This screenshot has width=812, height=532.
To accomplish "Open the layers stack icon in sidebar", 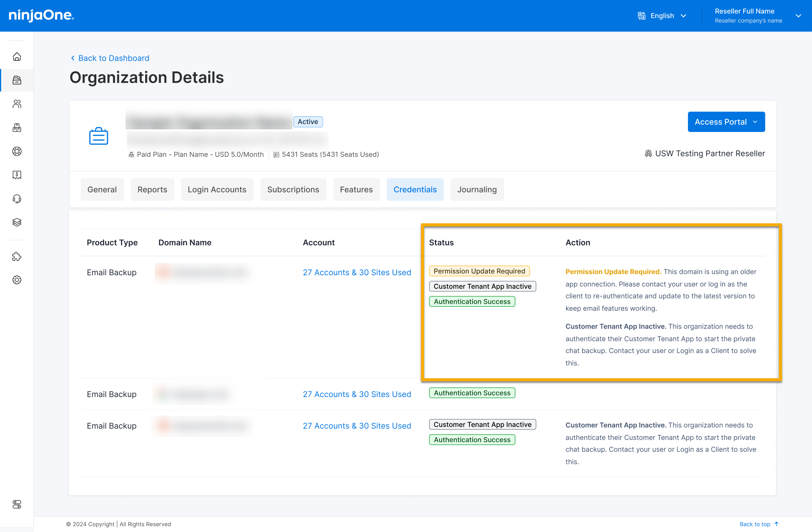I will (x=17, y=222).
